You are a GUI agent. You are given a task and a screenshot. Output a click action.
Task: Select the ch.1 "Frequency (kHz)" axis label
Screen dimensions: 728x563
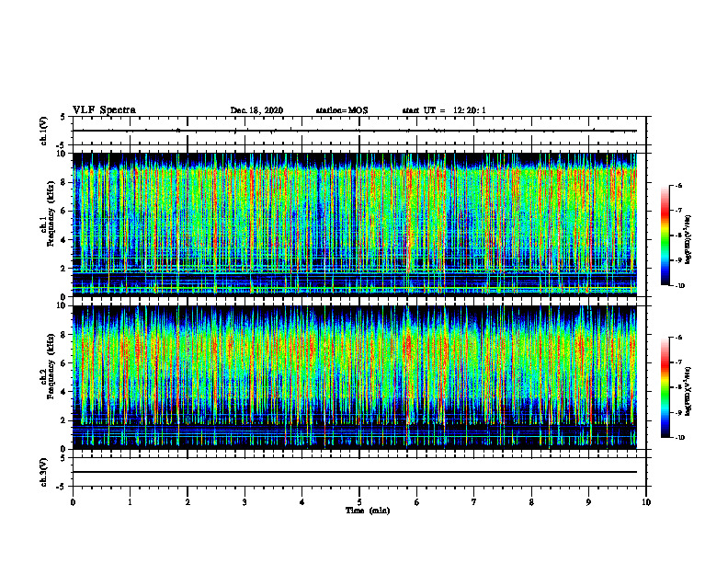pos(50,213)
